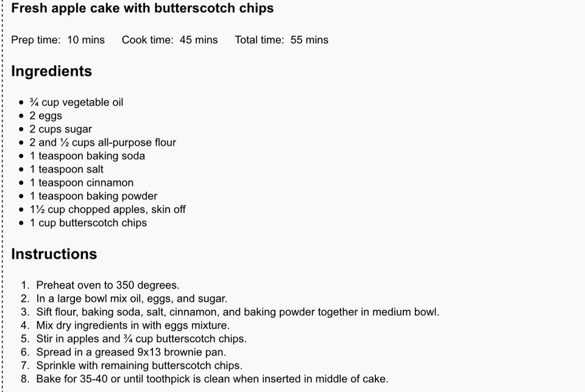
Task: Select the chopped apples ingredient line
Action: tap(108, 209)
